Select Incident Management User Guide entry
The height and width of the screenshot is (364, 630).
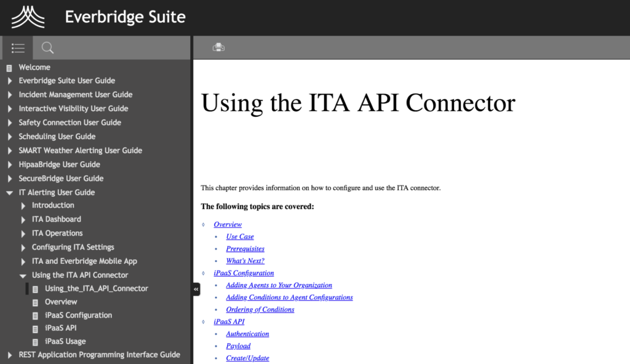(76, 95)
